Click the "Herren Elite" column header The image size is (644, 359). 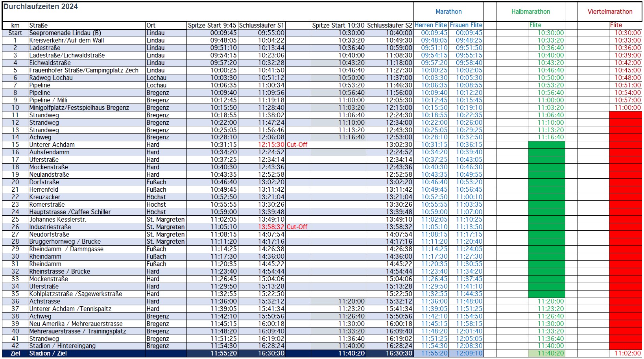click(431, 25)
